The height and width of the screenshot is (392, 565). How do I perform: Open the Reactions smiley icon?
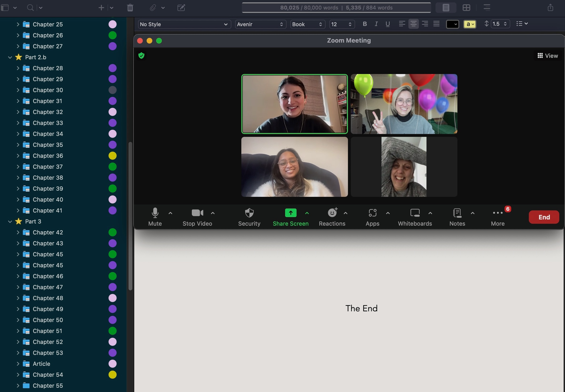pos(332,213)
